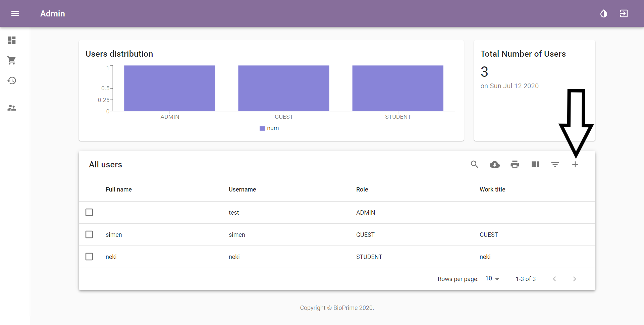Click the All users table title

pos(105,165)
